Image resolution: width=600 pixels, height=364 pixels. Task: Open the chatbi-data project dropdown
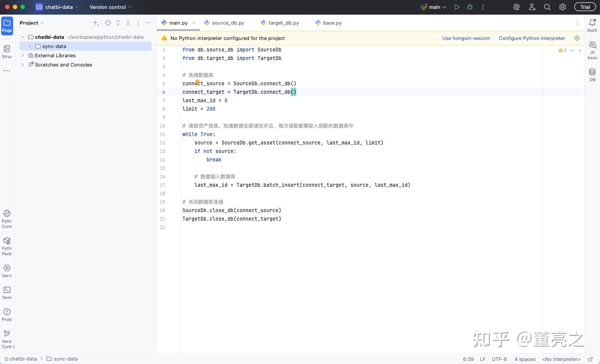point(57,7)
